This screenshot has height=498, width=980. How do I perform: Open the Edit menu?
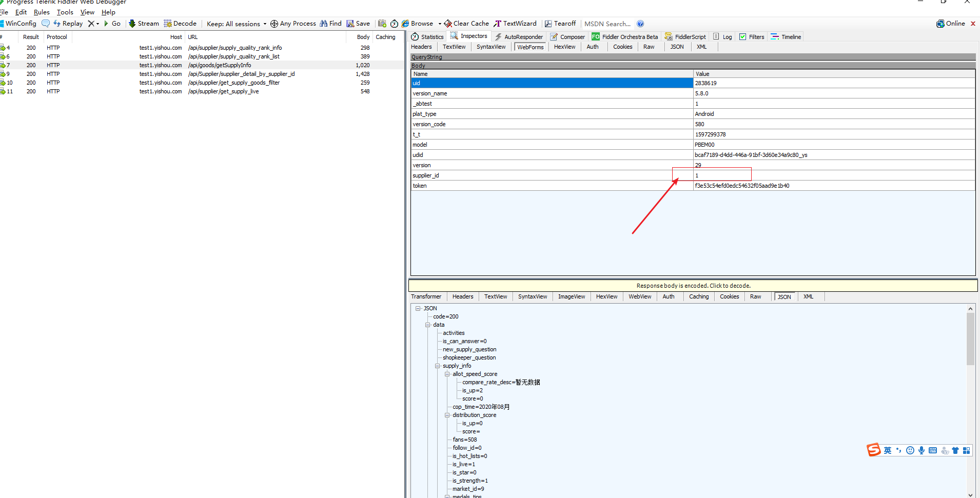[21, 12]
